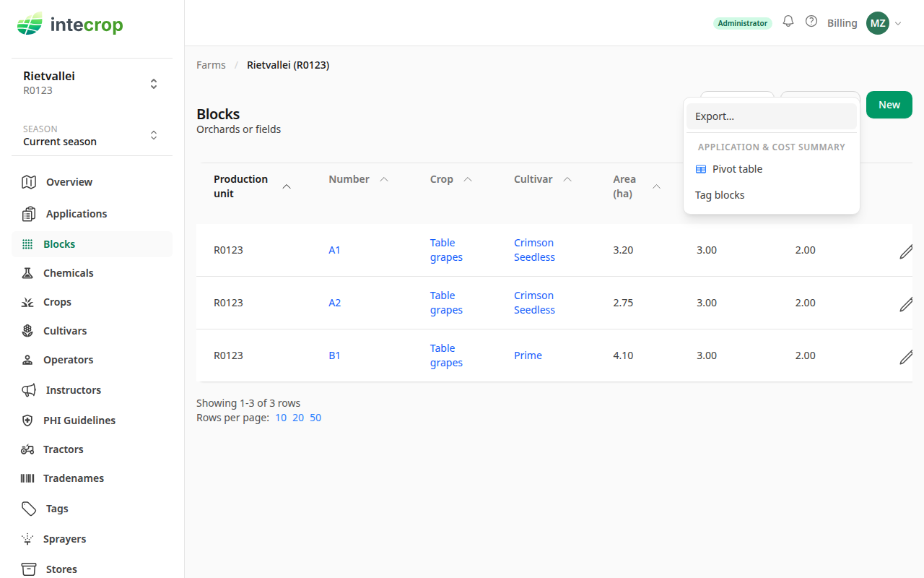Image resolution: width=924 pixels, height=578 pixels.
Task: Open the Season selector dropdown
Action: tap(92, 135)
